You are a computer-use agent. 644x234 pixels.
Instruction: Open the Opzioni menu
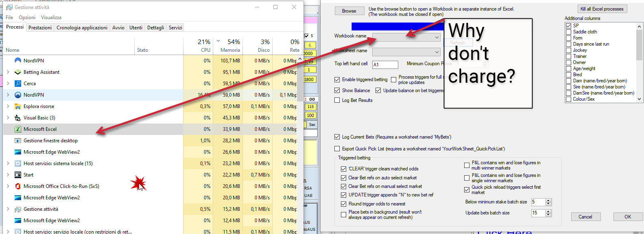pos(27,18)
